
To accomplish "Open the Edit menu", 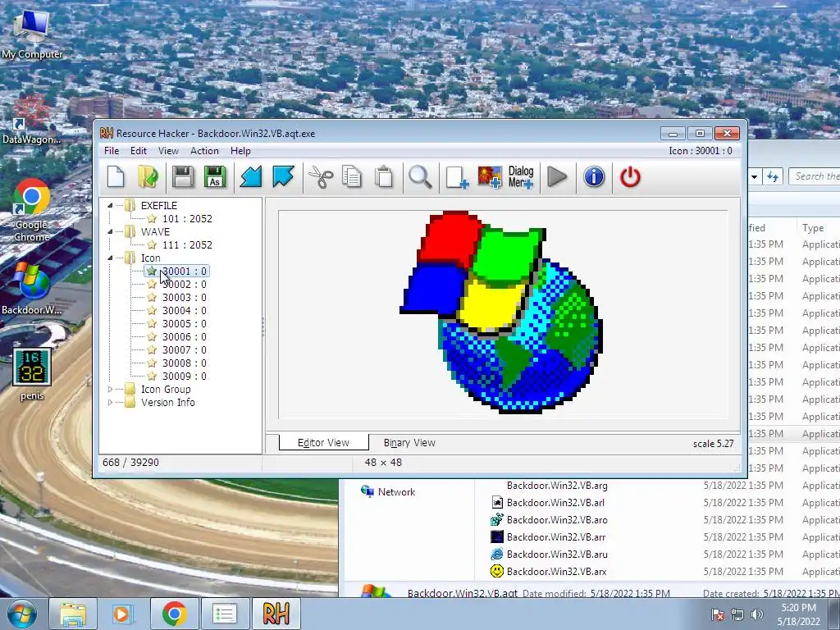I will (x=138, y=151).
